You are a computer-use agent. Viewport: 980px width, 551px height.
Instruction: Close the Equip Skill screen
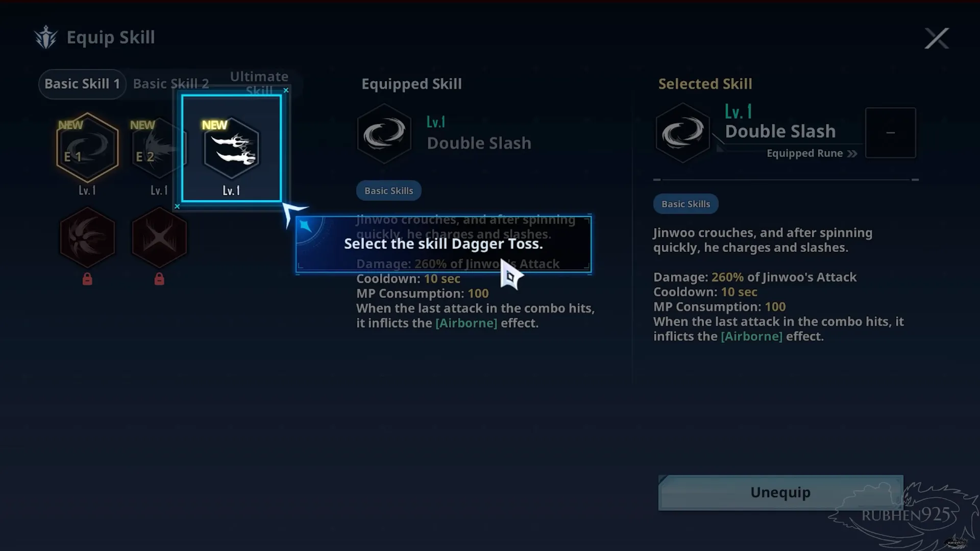(937, 38)
